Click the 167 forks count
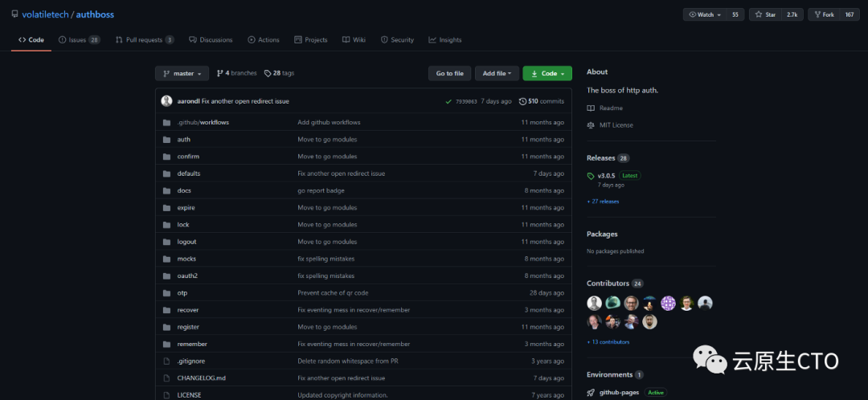The image size is (868, 400). pos(850,15)
